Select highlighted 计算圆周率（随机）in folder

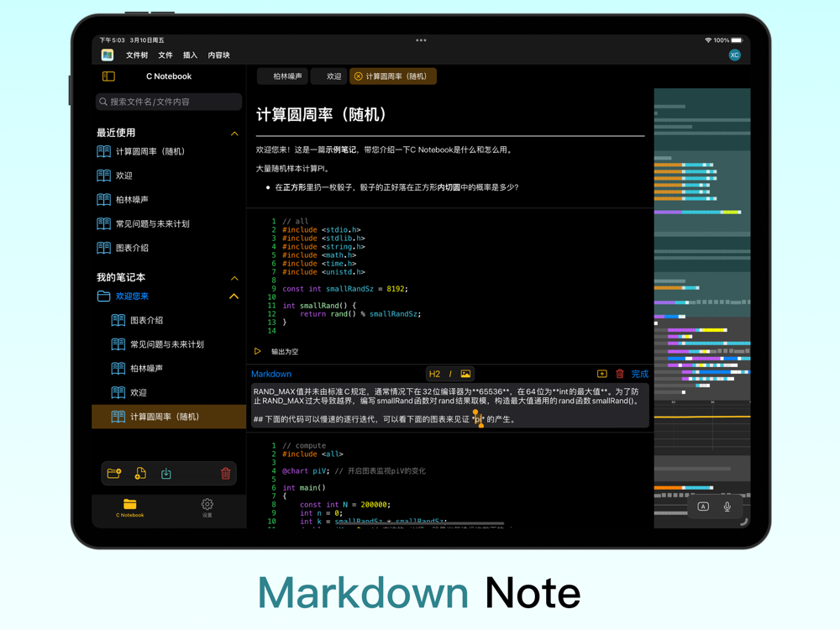tap(169, 417)
